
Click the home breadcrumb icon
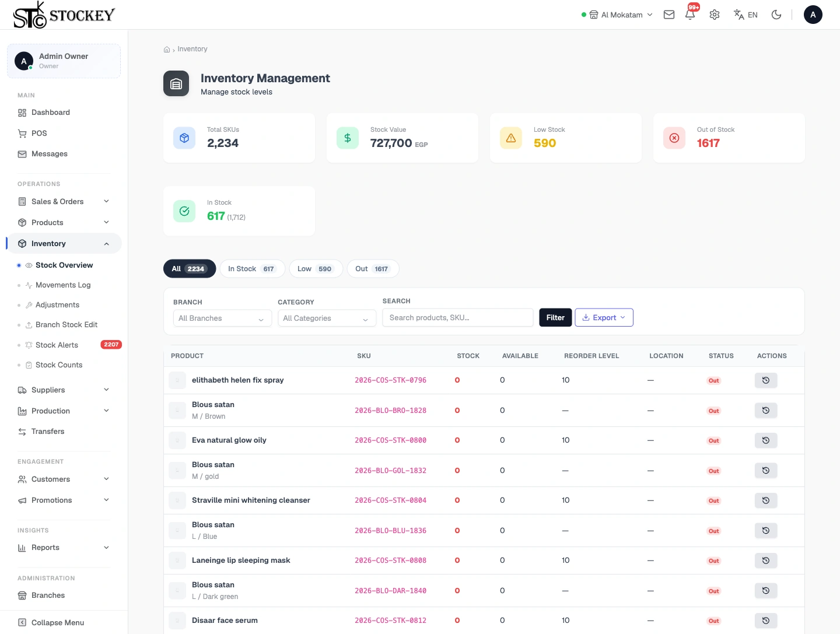(167, 50)
